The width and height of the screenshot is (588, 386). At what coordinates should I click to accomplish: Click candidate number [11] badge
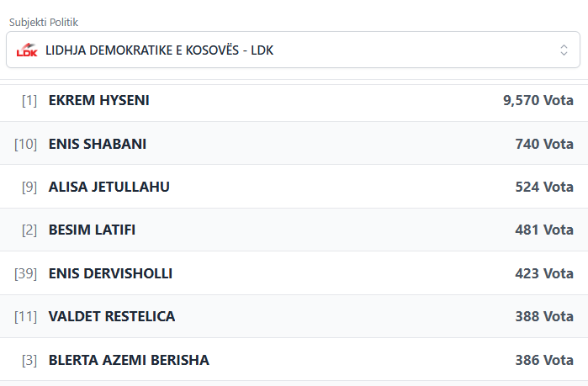[x=26, y=316]
